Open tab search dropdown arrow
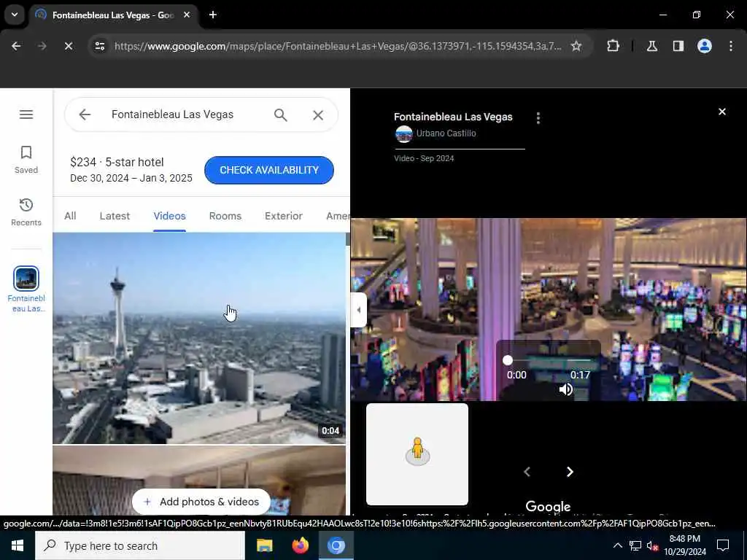Screen dimensions: 747x560 pos(15,15)
